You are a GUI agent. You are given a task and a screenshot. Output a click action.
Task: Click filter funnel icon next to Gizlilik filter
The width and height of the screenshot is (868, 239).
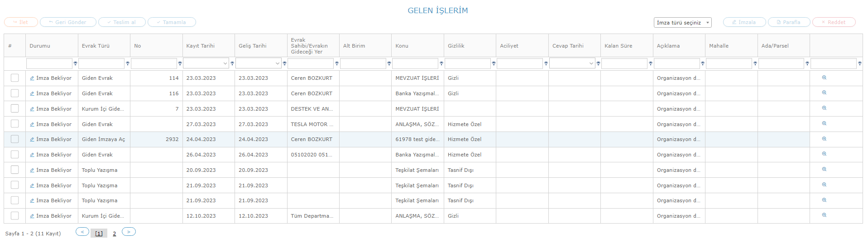point(494,63)
